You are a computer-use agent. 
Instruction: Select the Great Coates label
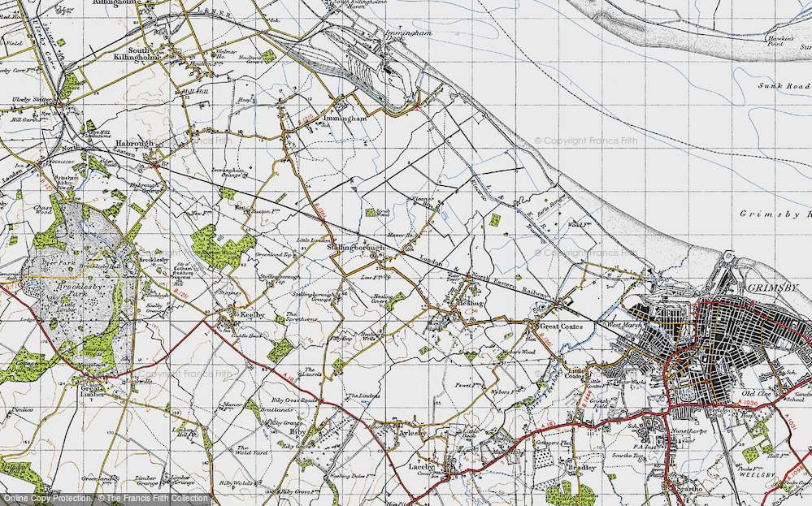click(562, 327)
